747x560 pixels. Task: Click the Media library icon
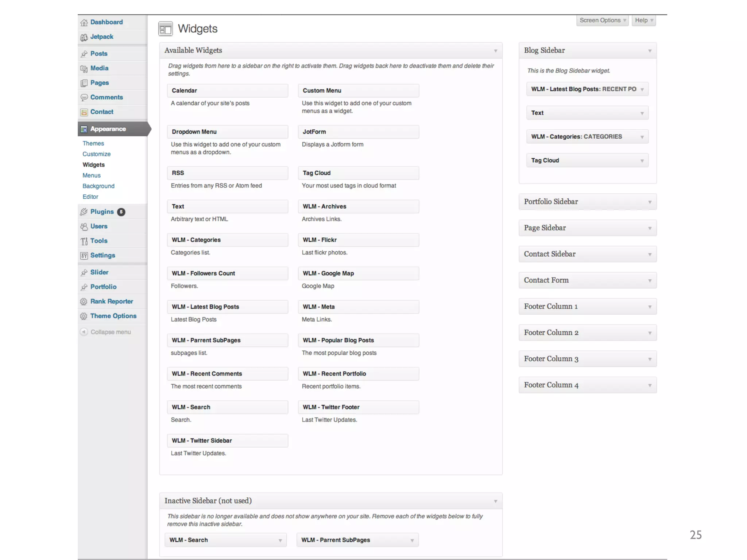[84, 69]
